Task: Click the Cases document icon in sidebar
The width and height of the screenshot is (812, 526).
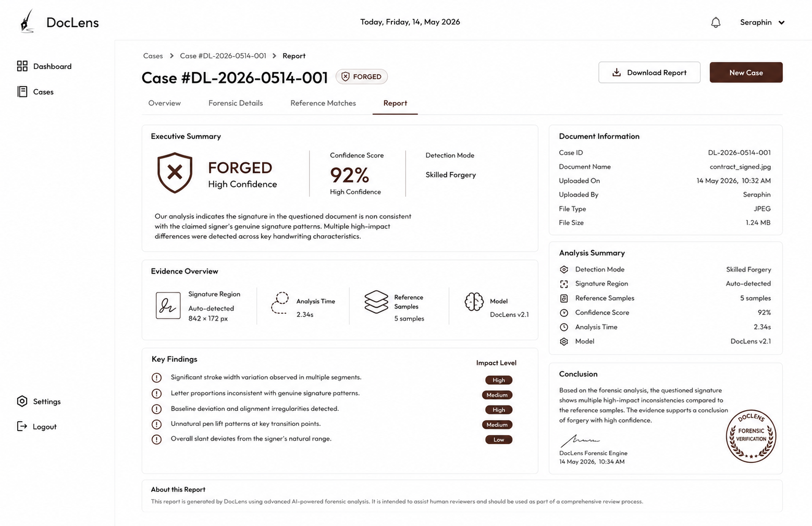Action: pyautogui.click(x=22, y=92)
